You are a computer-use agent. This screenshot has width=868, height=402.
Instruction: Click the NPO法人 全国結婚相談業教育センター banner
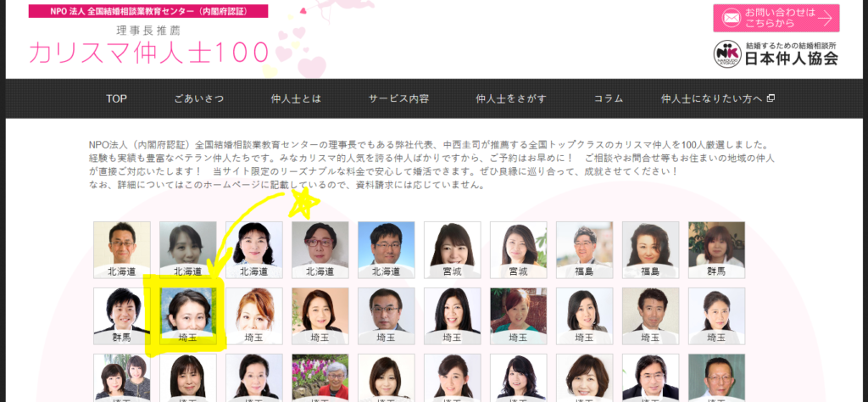click(148, 11)
